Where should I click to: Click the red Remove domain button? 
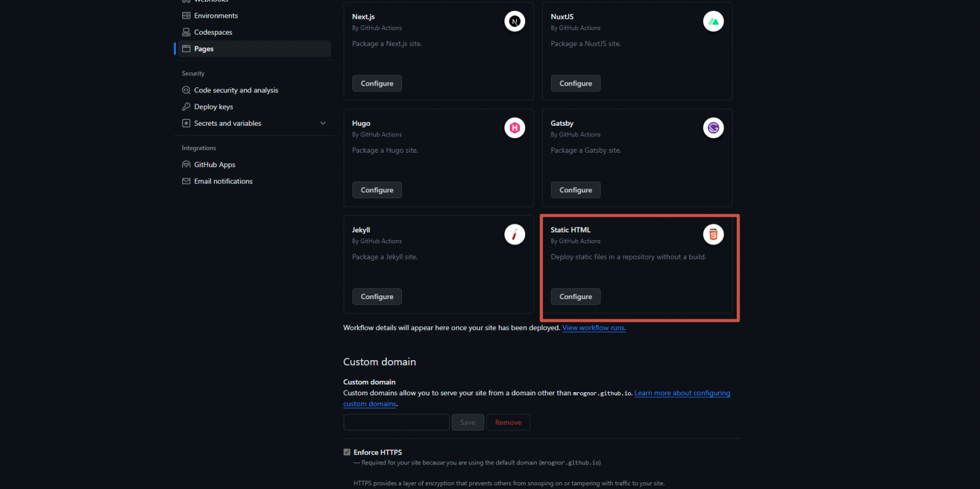[508, 422]
